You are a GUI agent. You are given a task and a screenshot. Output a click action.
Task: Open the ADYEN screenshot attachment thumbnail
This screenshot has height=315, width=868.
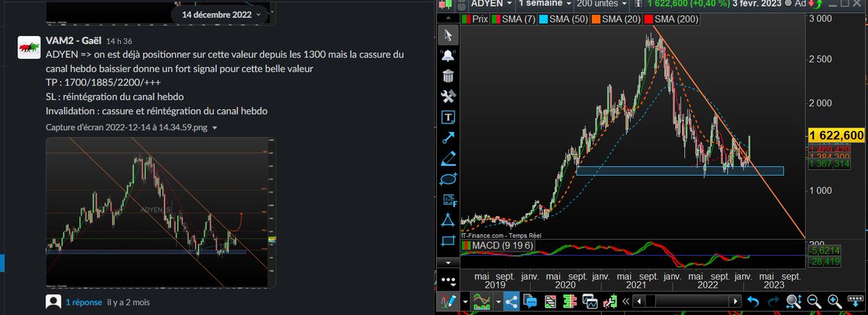[161, 212]
